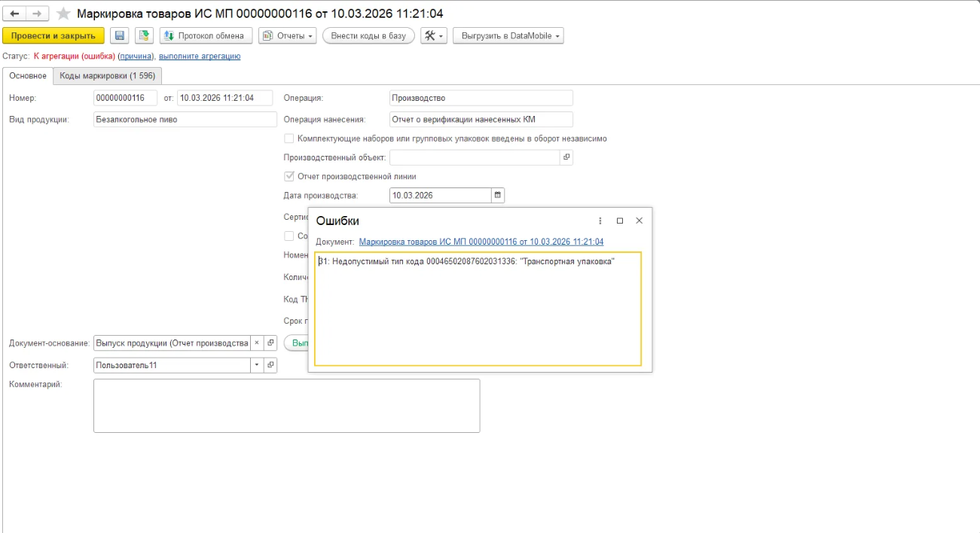The height and width of the screenshot is (533, 980).
Task: Click the Post document icon
Action: pos(144,36)
